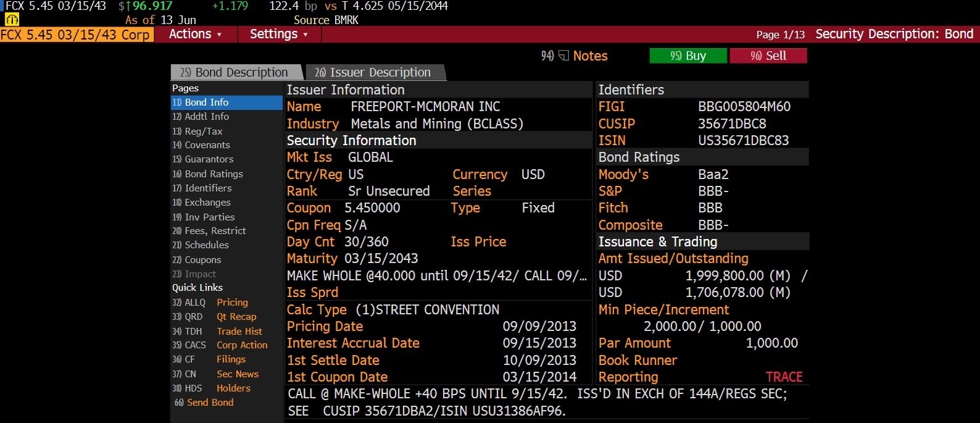Click the Iss Sprd label

[312, 293]
